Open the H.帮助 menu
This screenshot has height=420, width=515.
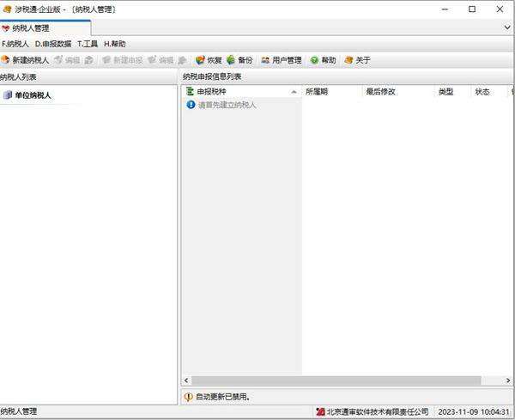pos(115,44)
